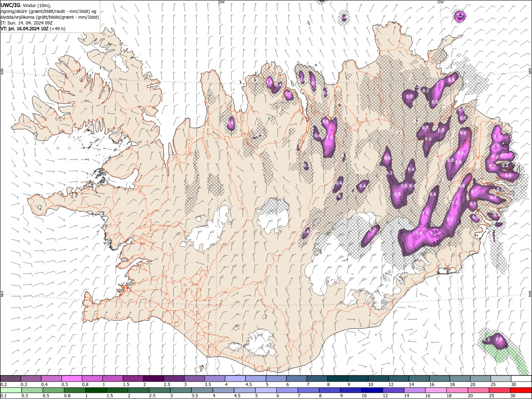Select the dark purple 2 swatch, top row

(153, 379)
